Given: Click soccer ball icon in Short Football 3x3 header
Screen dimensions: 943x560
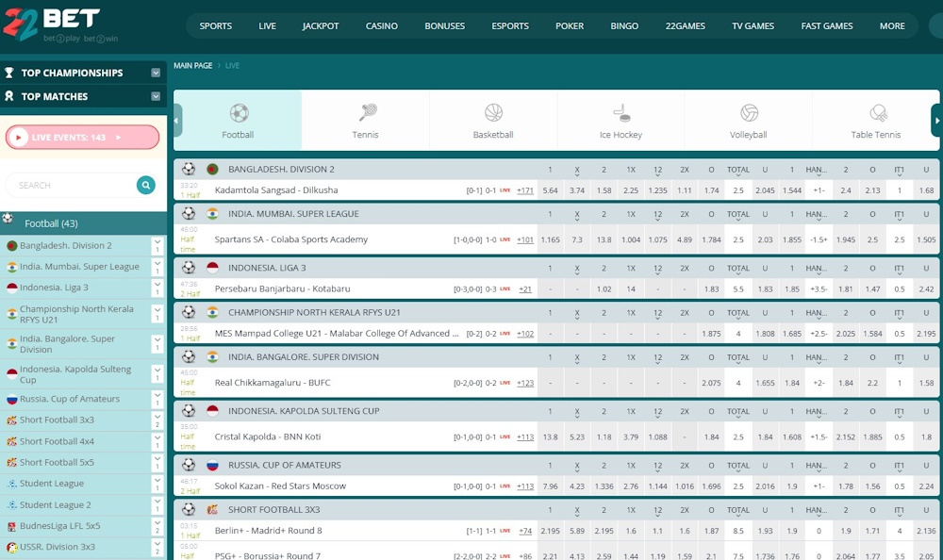Looking at the screenshot, I should pos(189,509).
